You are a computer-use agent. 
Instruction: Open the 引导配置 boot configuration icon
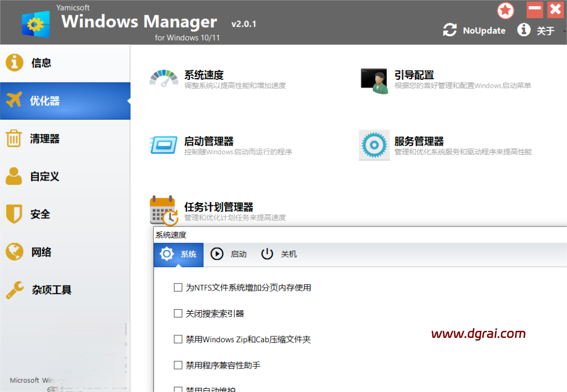pos(374,80)
